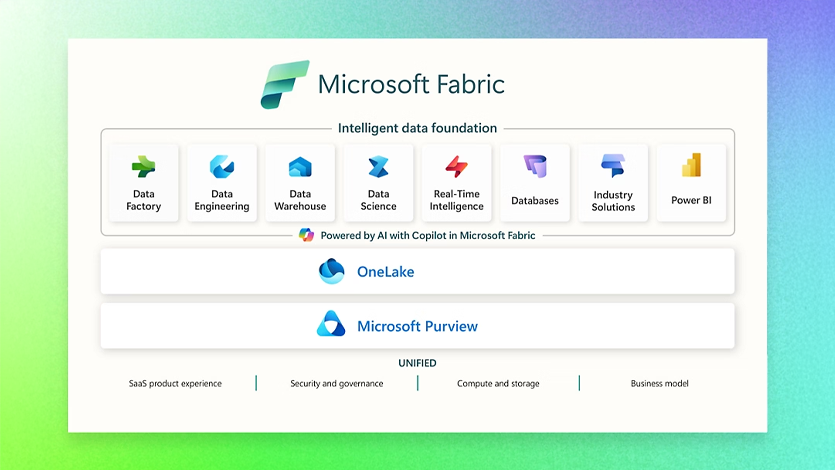Viewport: 835px width, 470px height.
Task: Click the "UNIFIED" heading
Action: coord(418,363)
